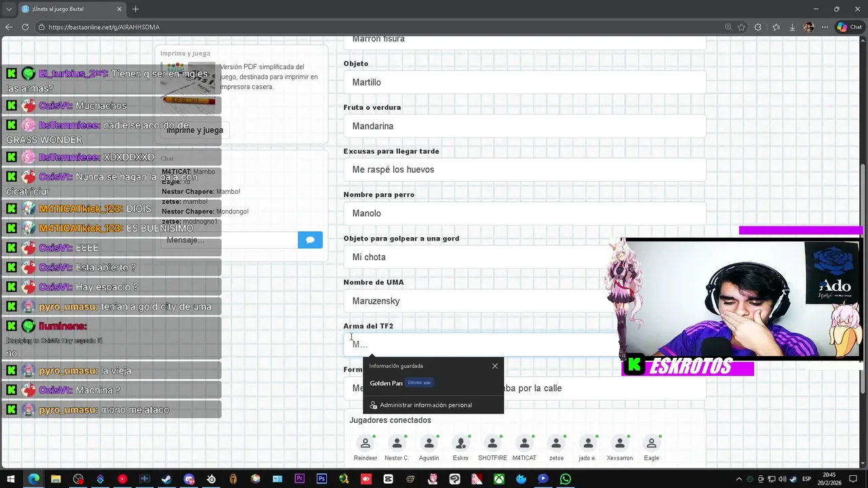
Task: Open Adobe Premiere Pro from the taskbar
Action: pos(299,479)
